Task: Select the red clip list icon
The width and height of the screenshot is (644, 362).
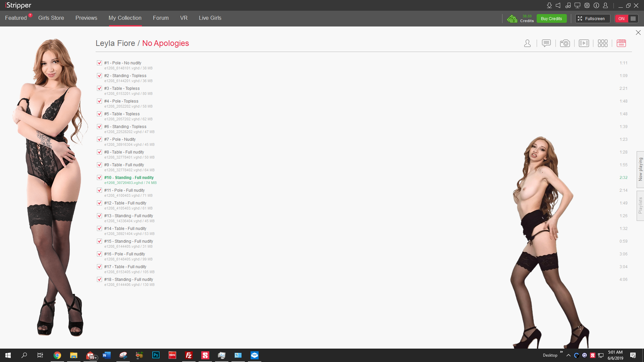Action: [x=621, y=43]
